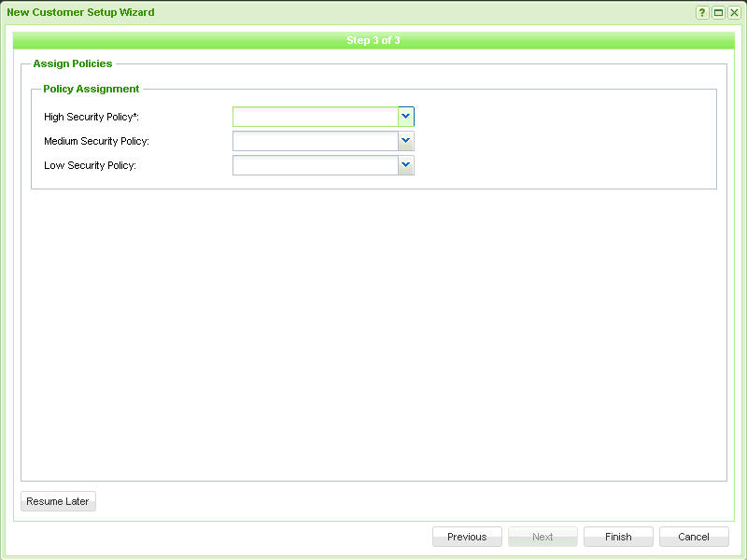Image resolution: width=747 pixels, height=560 pixels.
Task: Expand the Low Security Policy dropdown arrow
Action: [406, 165]
